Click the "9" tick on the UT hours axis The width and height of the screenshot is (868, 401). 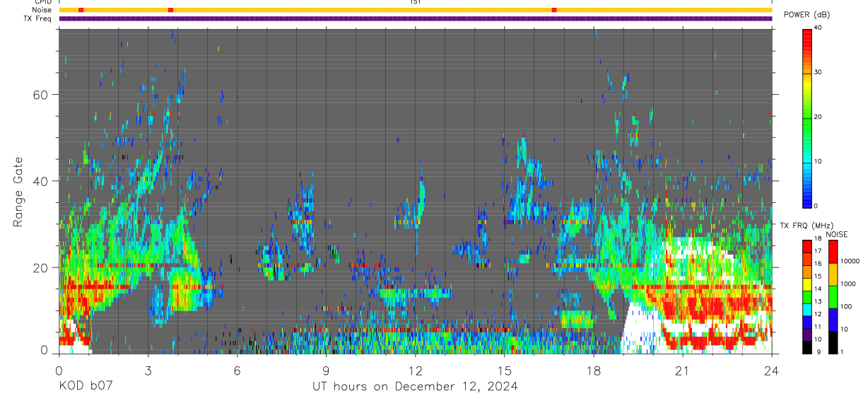(x=326, y=371)
